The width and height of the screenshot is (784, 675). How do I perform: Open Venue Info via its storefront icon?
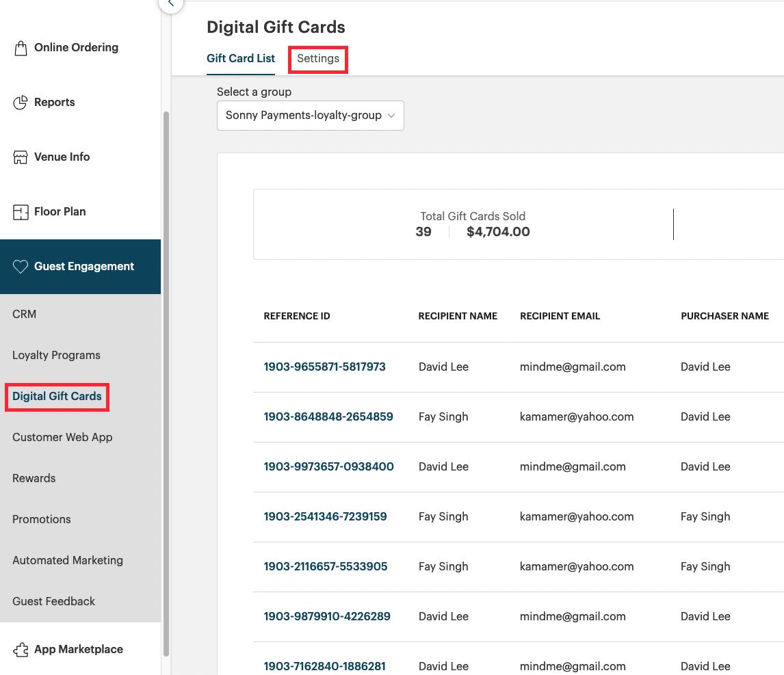pos(21,157)
